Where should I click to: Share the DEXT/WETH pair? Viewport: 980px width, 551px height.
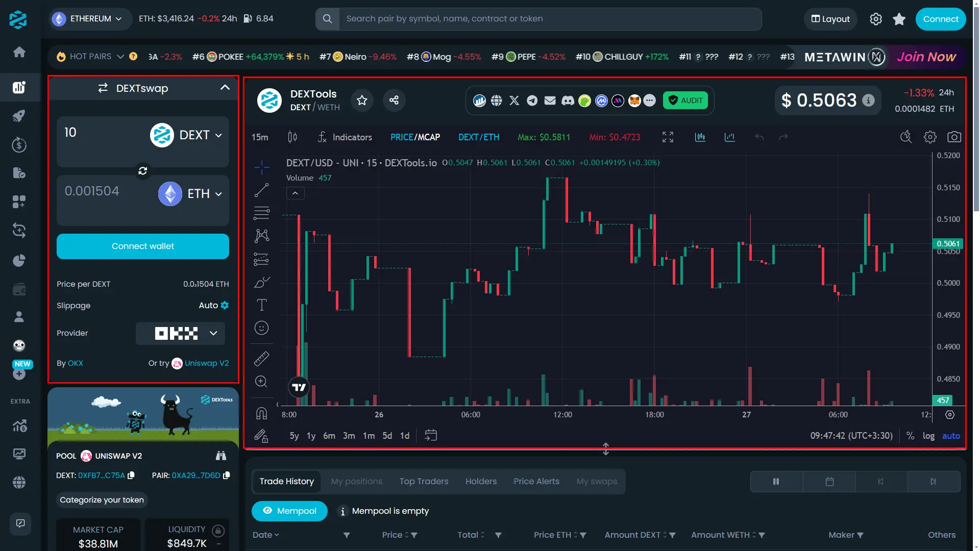(x=394, y=100)
